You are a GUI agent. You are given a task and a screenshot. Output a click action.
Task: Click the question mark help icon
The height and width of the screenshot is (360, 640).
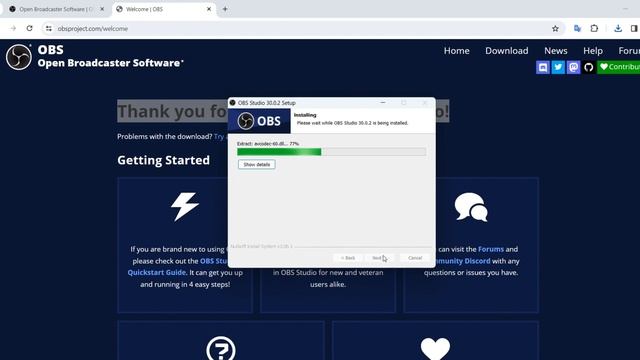221,348
